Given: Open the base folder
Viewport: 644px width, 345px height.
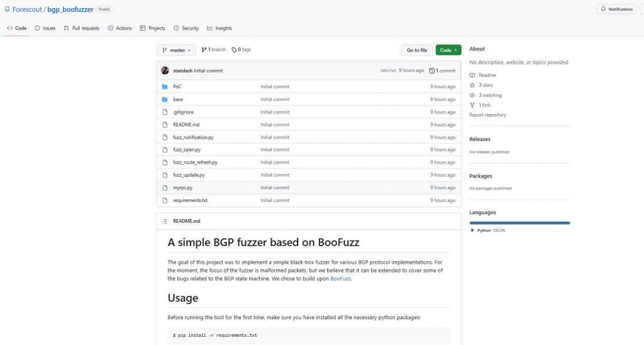Looking at the screenshot, I should click(x=178, y=99).
